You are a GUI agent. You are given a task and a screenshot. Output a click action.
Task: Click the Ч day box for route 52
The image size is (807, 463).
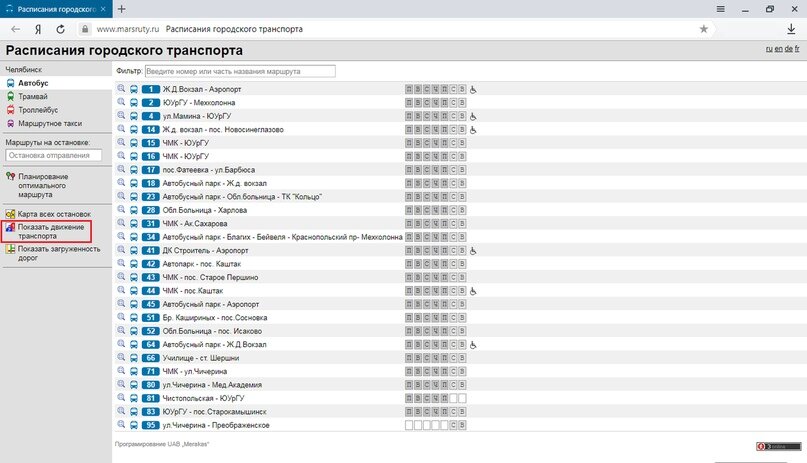(435, 331)
